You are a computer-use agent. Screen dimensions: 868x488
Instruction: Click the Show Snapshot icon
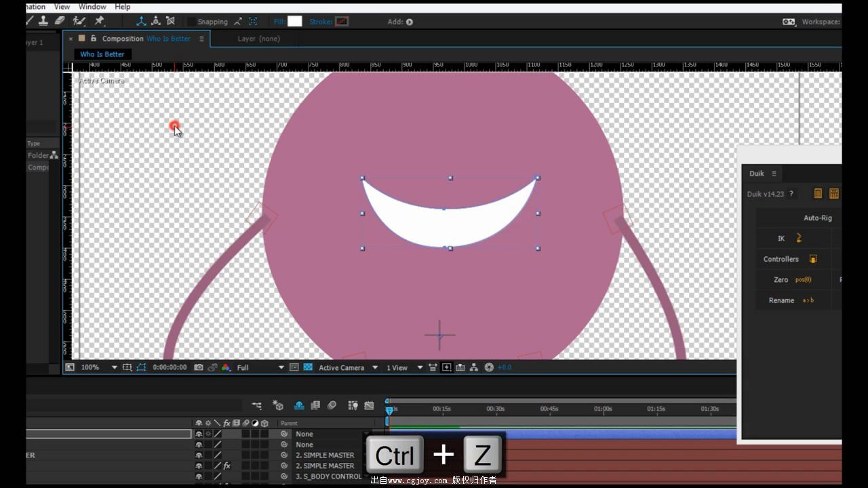tap(212, 367)
